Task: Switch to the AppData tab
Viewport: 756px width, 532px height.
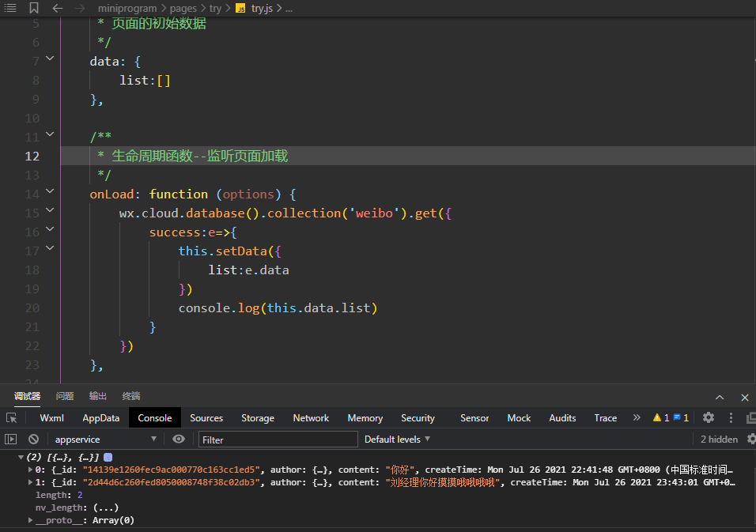Action: click(100, 418)
